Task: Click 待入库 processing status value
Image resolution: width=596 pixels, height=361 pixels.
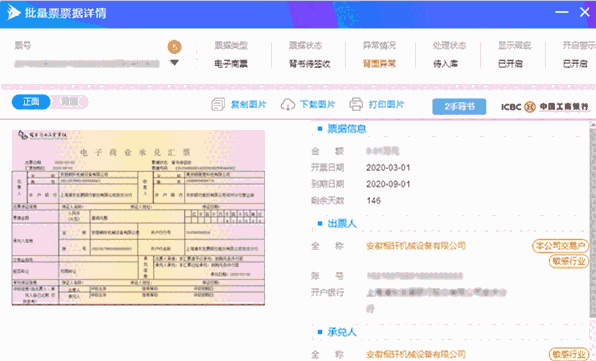Action: [x=445, y=64]
